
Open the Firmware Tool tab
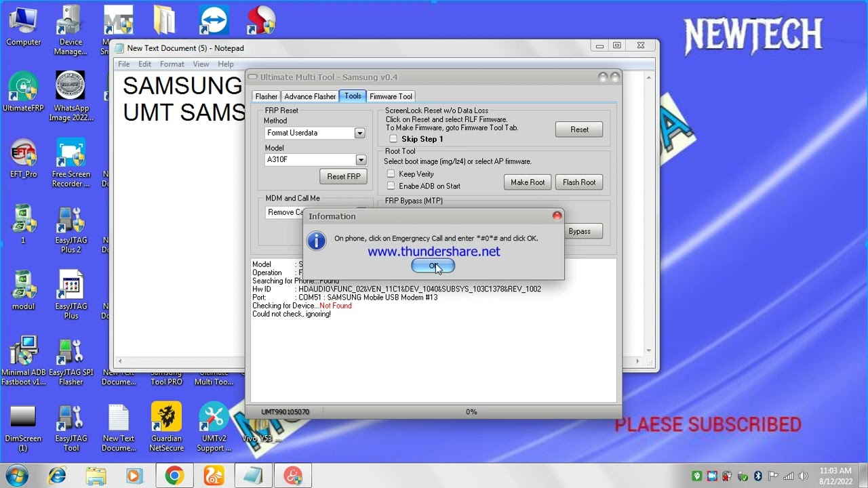click(391, 96)
